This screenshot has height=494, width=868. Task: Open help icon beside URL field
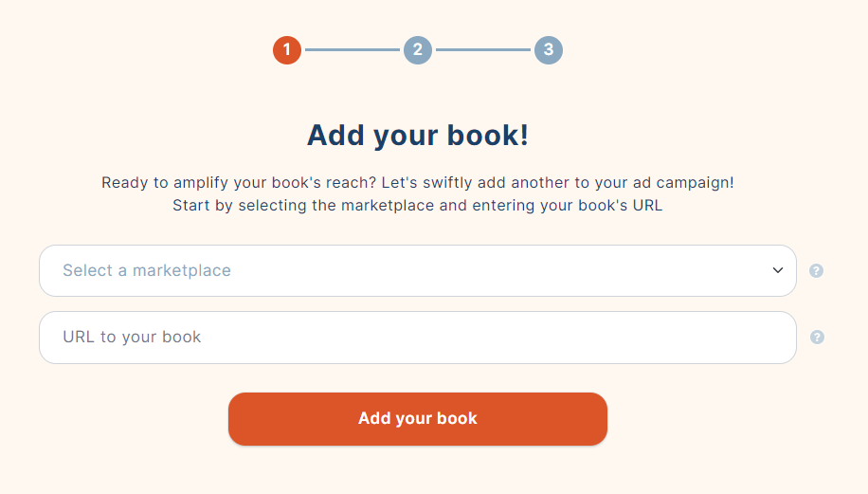817,337
